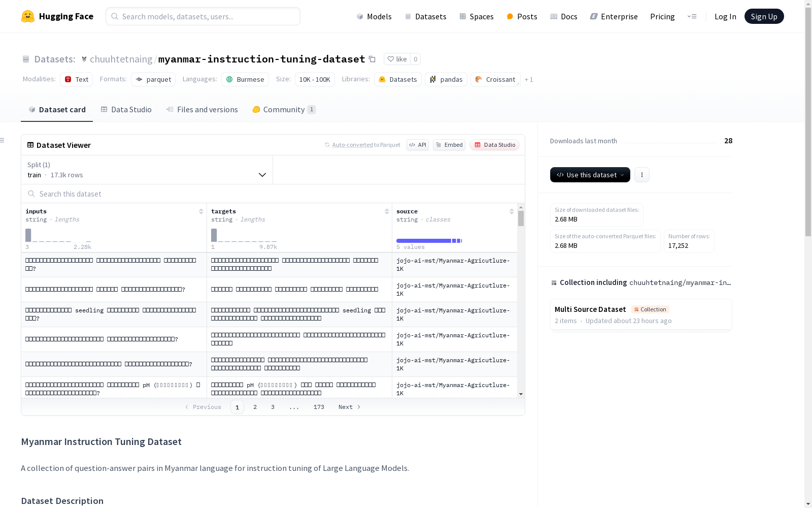Open Posts in the navigation
The width and height of the screenshot is (812, 508).
point(522,16)
